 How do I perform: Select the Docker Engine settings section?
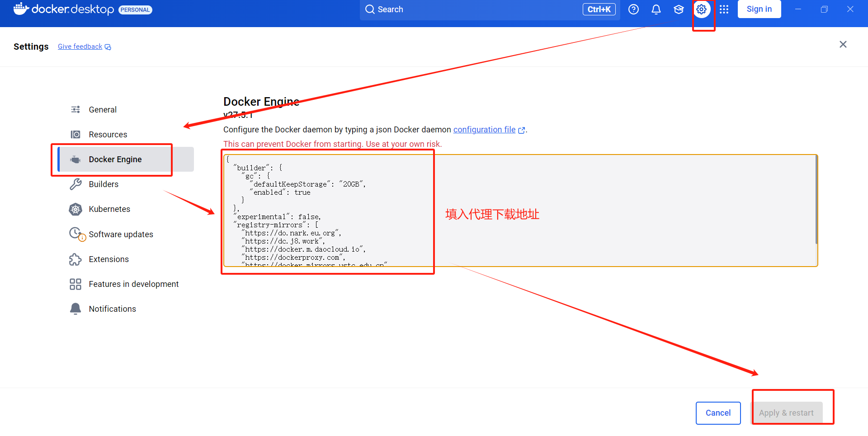click(126, 159)
